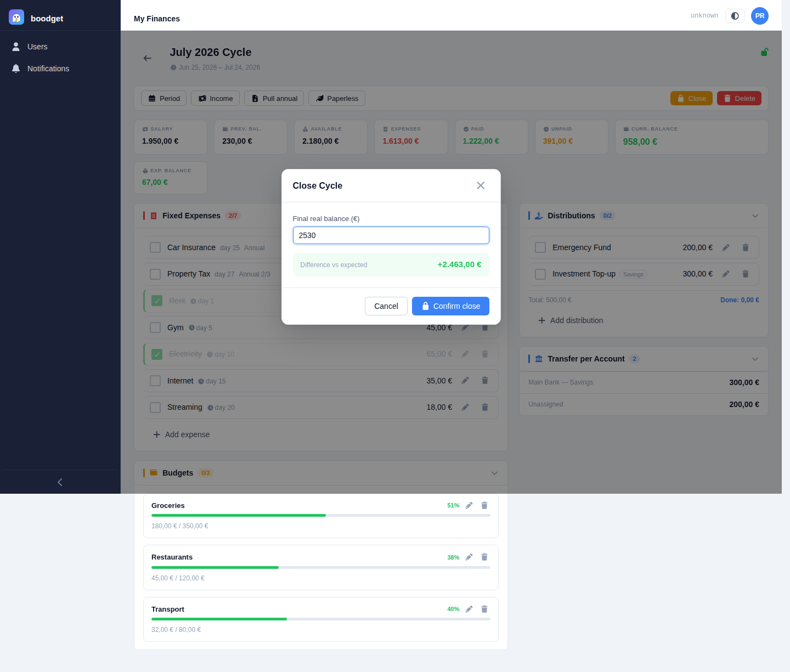
Task: Click the Done: 0,00 € text
Action: point(740,300)
